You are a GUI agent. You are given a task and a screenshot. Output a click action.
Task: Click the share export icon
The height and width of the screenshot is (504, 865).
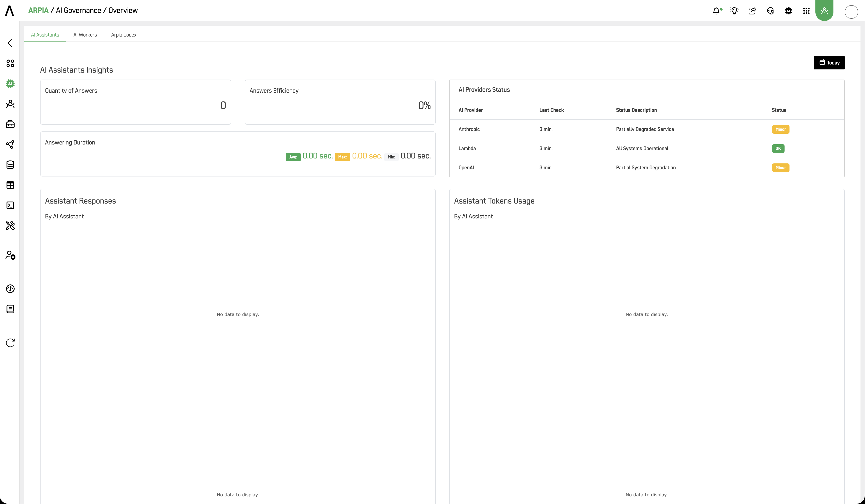[752, 11]
